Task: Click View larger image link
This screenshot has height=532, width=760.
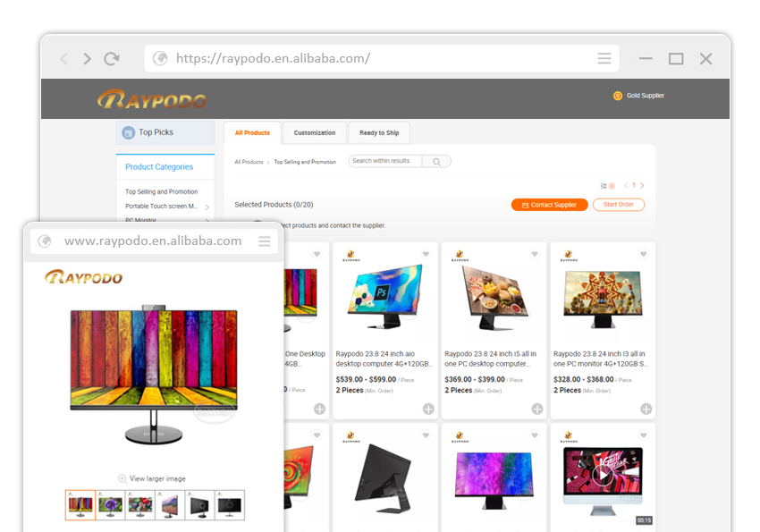Action: [x=157, y=478]
